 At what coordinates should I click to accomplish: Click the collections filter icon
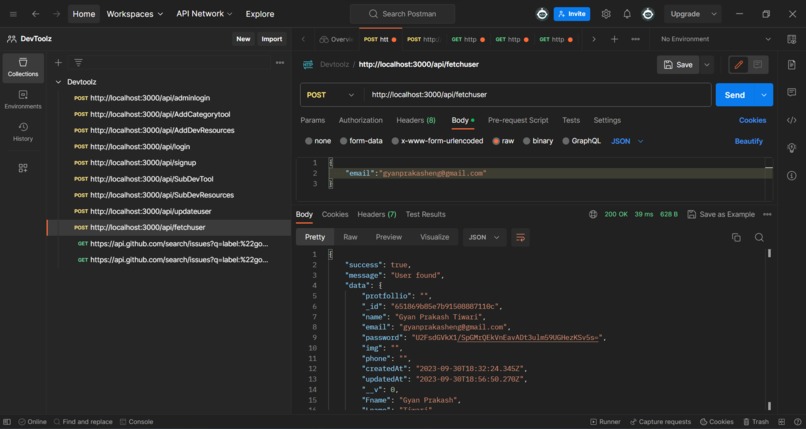click(x=78, y=63)
